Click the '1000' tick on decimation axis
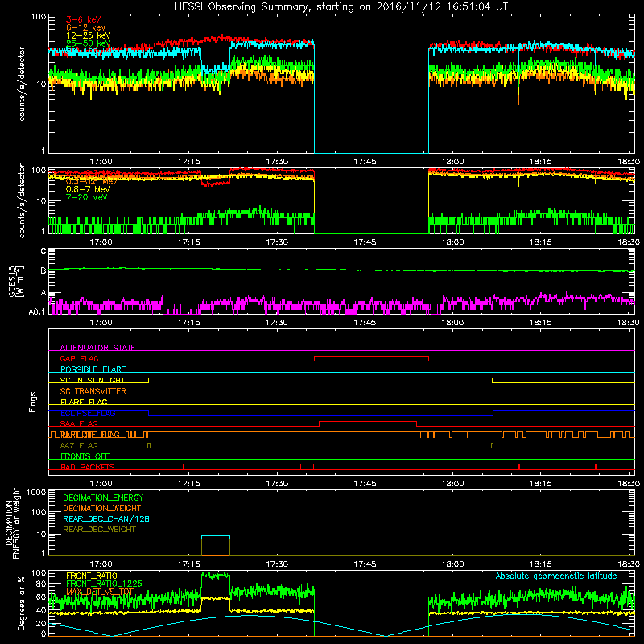Screen dimensions: 644x644 coord(36,493)
